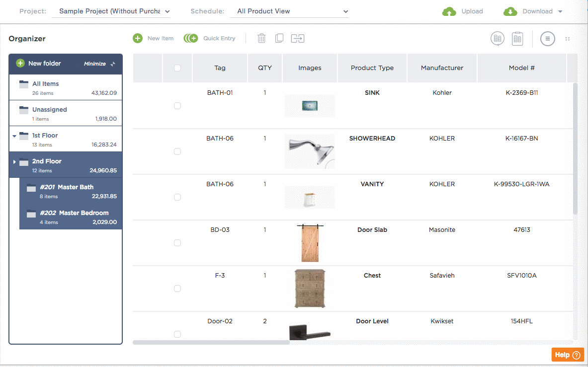Click the Upload button

point(463,11)
